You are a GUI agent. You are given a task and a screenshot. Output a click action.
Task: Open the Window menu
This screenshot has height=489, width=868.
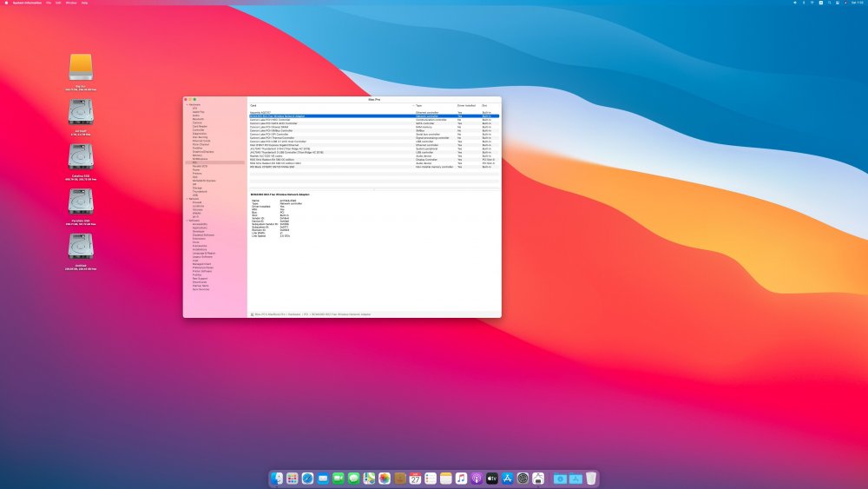pyautogui.click(x=71, y=3)
